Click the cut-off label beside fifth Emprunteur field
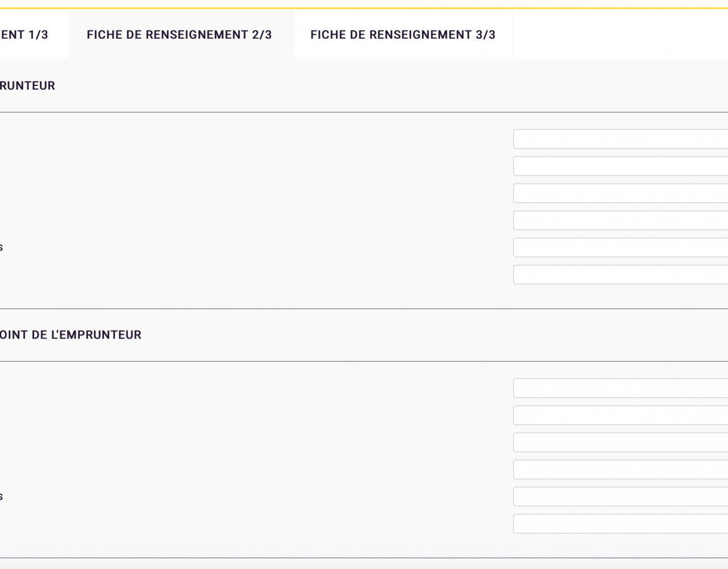728x569 pixels. pos(1,248)
